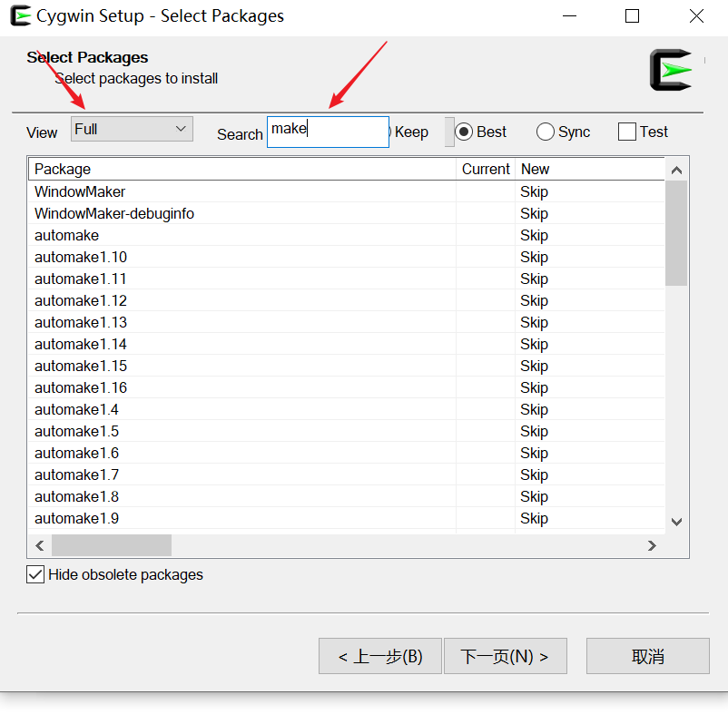
Task: Click the search field containing make
Action: 328,132
